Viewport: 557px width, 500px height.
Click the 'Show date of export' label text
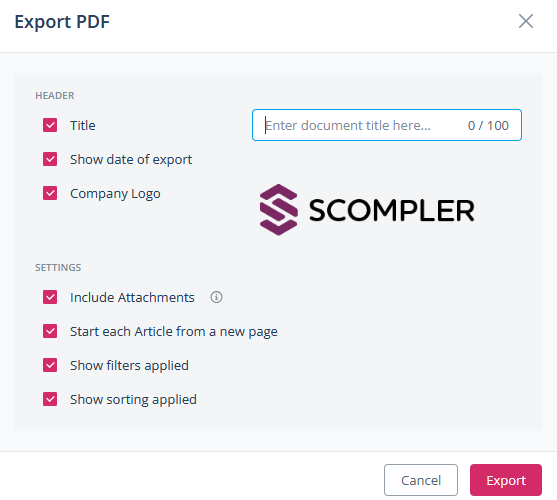click(131, 159)
